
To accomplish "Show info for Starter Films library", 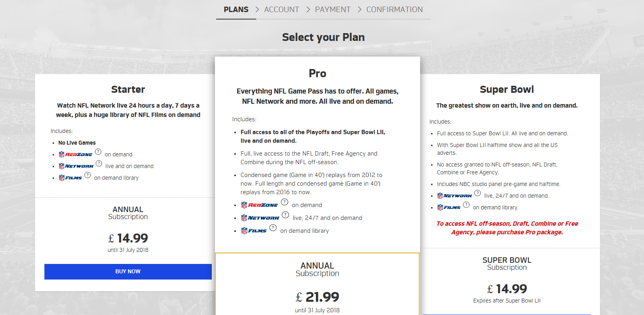I will [x=88, y=175].
